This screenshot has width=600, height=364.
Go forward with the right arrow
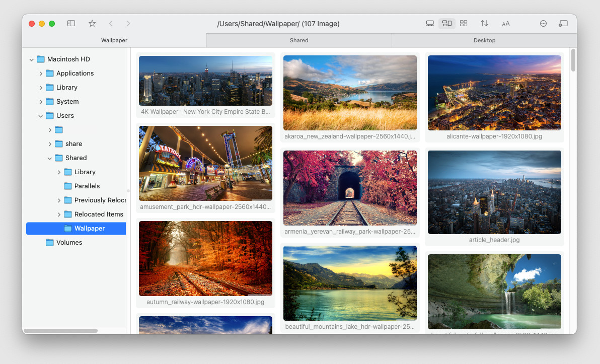(128, 23)
